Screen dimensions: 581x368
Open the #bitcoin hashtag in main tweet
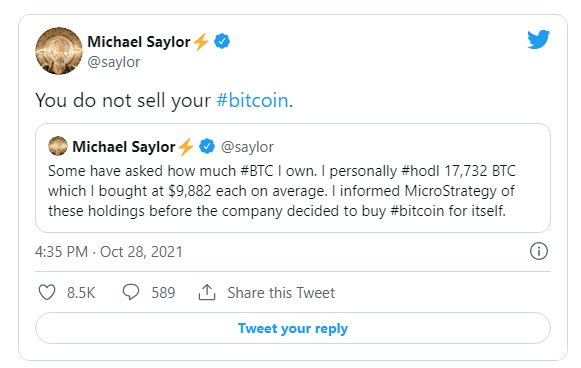[252, 100]
